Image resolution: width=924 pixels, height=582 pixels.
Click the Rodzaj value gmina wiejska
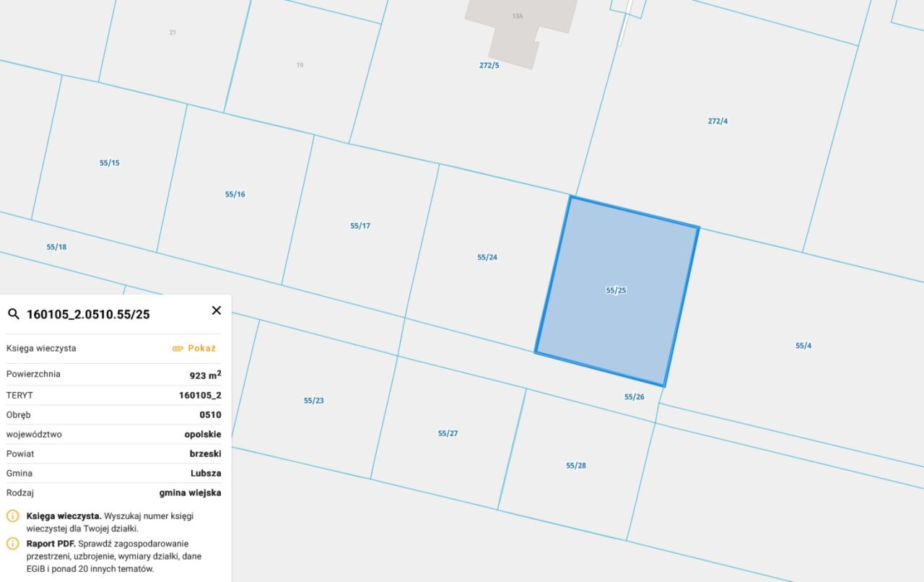click(191, 492)
